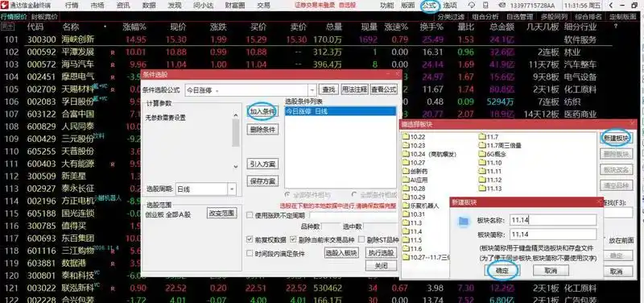Select the 10.31 folder icon
Screen dimensions: 644x303
[407, 214]
